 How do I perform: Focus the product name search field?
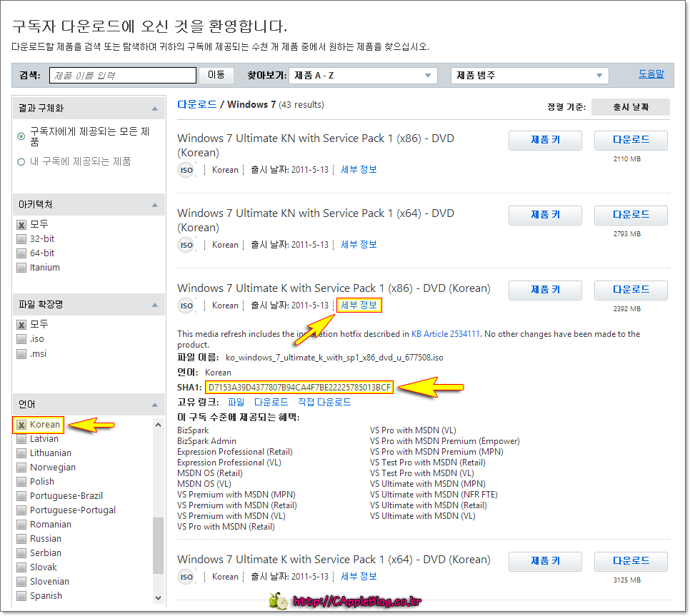point(123,76)
